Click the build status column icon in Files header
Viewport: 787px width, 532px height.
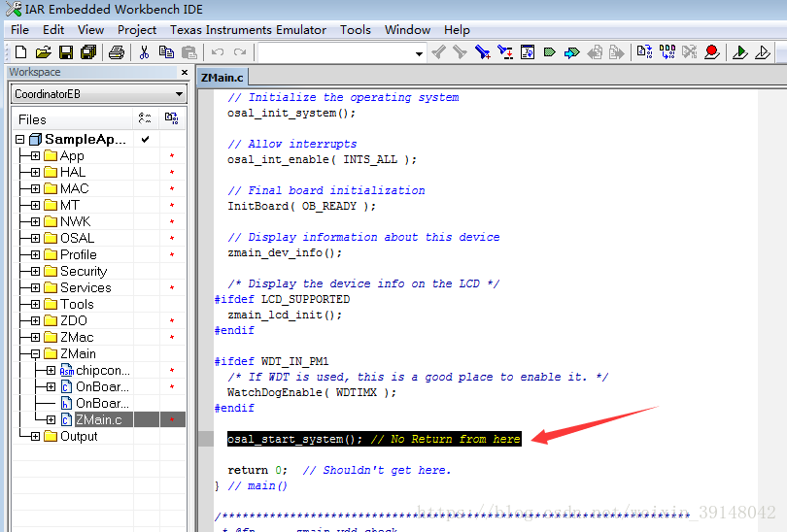171,118
